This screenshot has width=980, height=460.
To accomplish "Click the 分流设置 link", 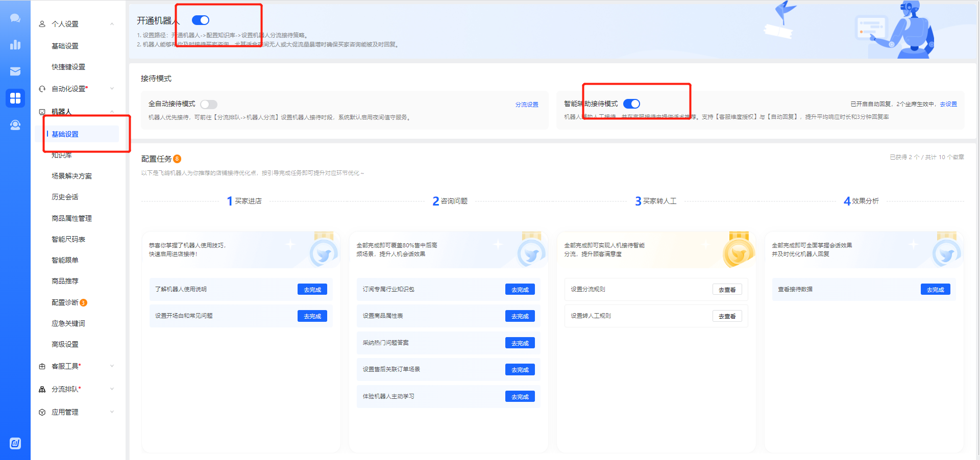I will coord(526,105).
